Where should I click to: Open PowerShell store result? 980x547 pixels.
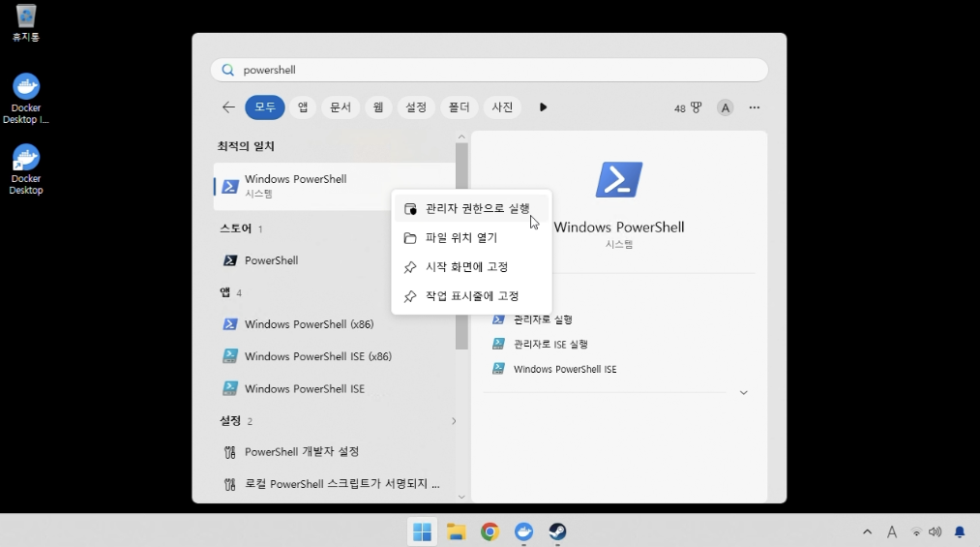335,260
